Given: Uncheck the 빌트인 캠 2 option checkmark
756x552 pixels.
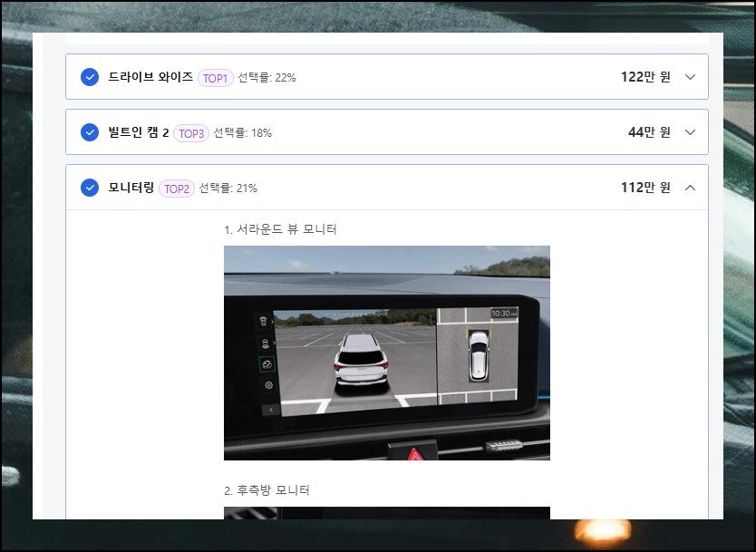Looking at the screenshot, I should coord(90,132).
